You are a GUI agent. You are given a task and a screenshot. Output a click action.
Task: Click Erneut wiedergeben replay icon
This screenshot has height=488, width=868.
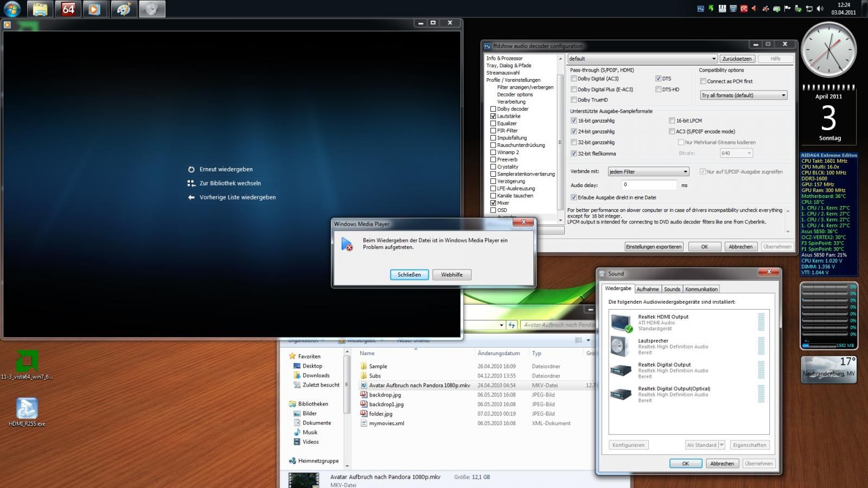click(x=191, y=169)
